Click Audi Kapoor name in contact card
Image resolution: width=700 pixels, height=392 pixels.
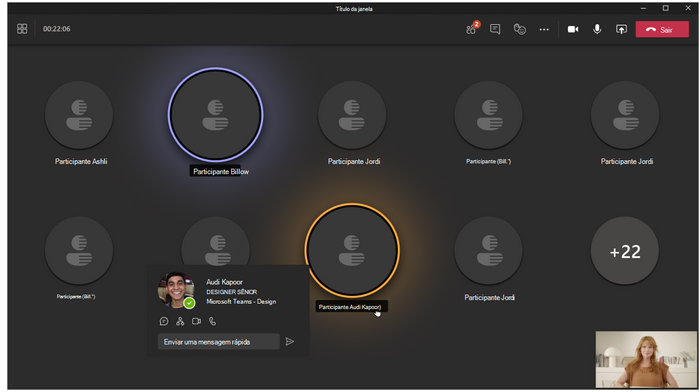[x=224, y=282]
